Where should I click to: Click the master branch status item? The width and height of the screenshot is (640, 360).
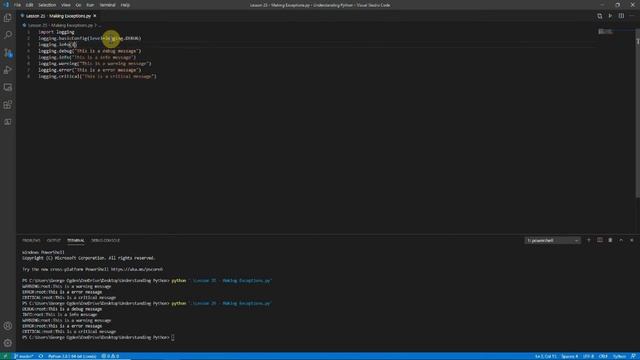pos(24,356)
